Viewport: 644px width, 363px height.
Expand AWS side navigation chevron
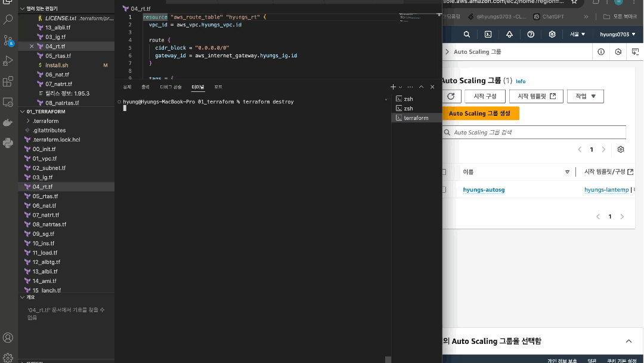point(447,52)
